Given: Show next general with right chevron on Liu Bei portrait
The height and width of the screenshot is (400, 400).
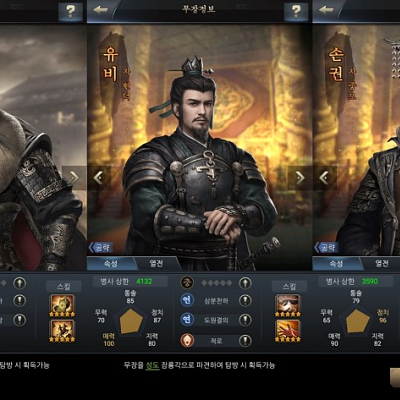Looking at the screenshot, I should click(300, 178).
